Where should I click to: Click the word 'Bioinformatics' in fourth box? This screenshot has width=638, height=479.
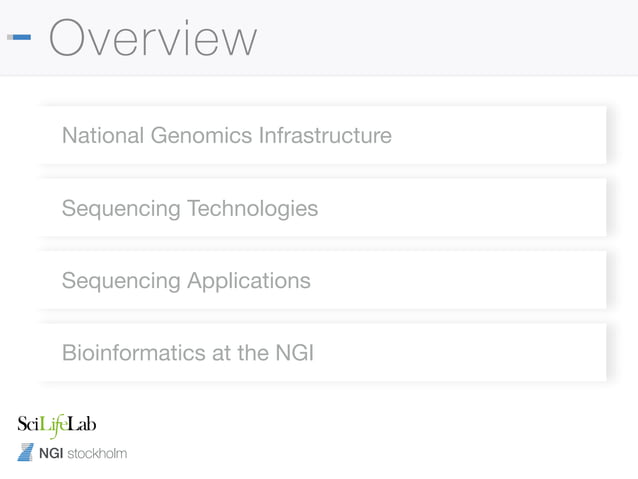[126, 353]
